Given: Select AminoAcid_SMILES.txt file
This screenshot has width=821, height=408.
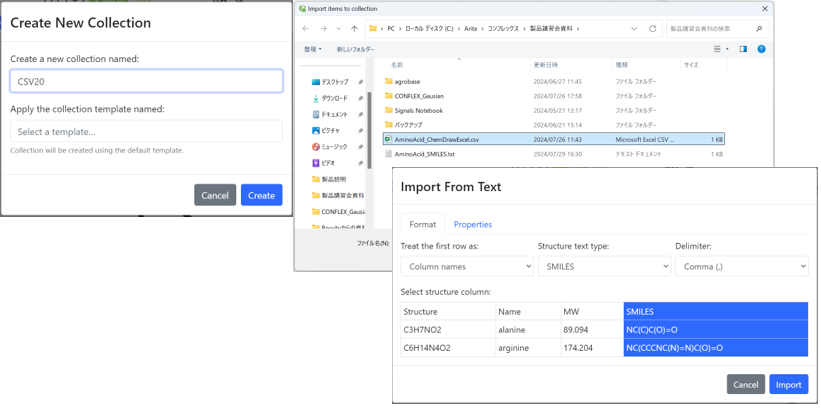Looking at the screenshot, I should tap(424, 155).
